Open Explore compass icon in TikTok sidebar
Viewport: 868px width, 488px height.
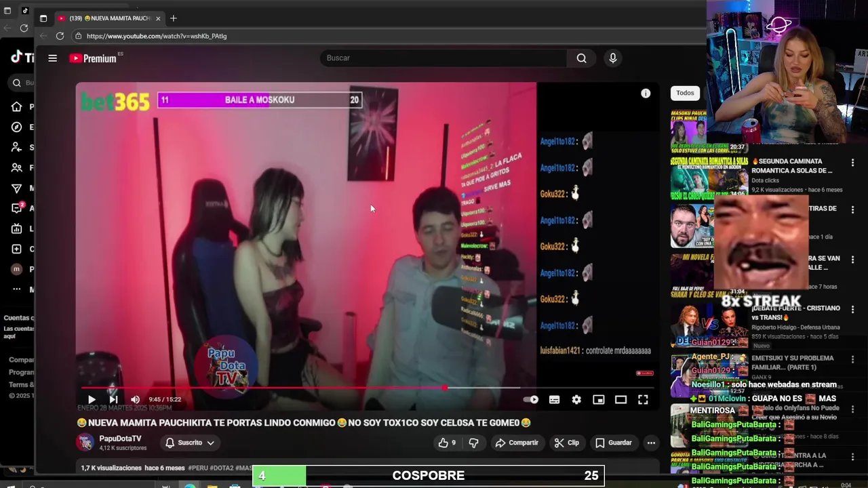point(16,127)
